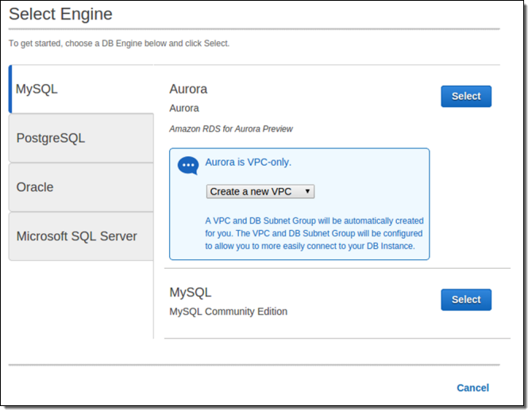532x414 pixels.
Task: Click the 'To get started' instruction text
Action: click(x=119, y=43)
